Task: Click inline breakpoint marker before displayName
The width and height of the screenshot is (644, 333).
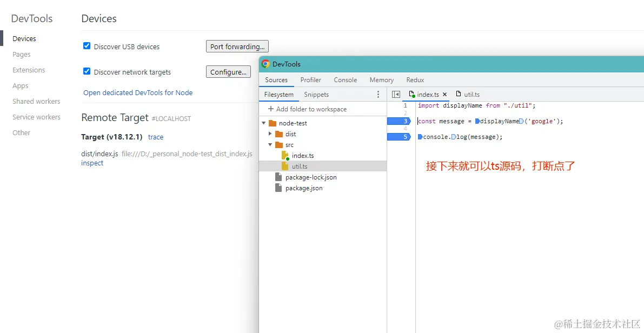Action: (477, 121)
